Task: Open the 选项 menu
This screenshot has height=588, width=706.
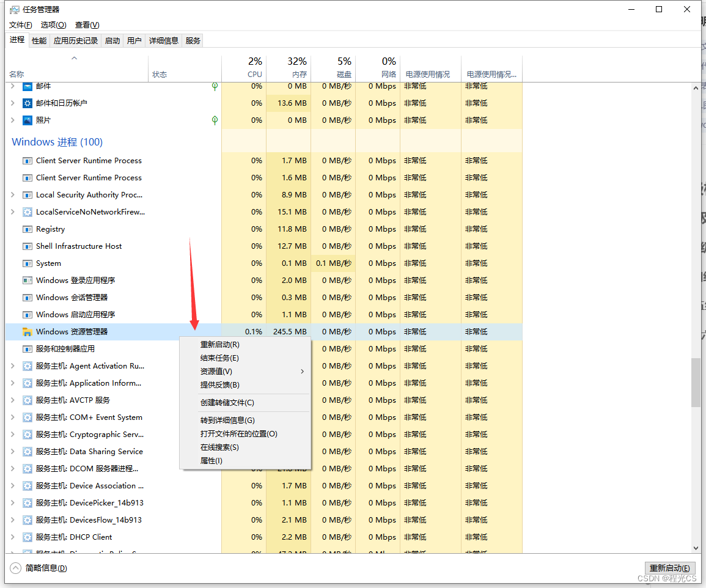Action: pos(54,25)
